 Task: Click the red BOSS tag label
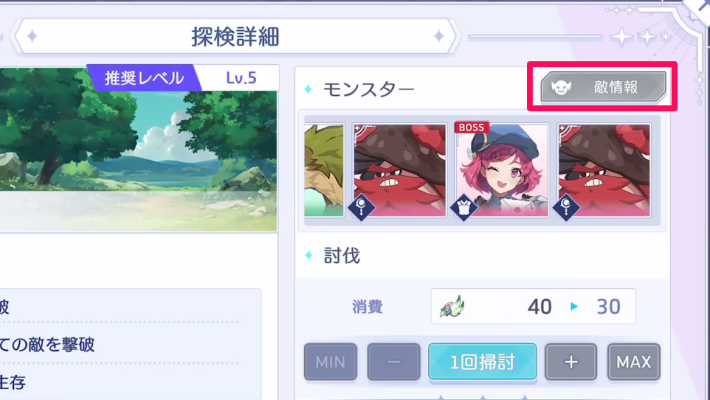tap(471, 127)
